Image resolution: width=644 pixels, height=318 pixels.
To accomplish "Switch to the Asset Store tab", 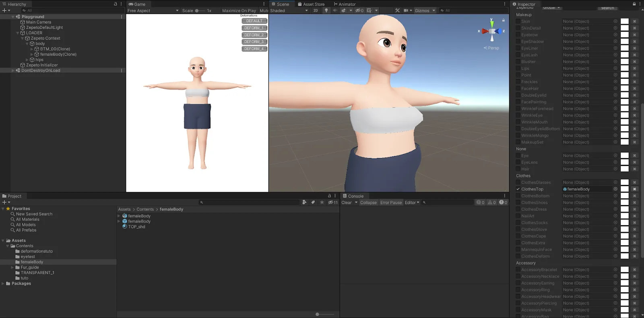I will tap(311, 4).
